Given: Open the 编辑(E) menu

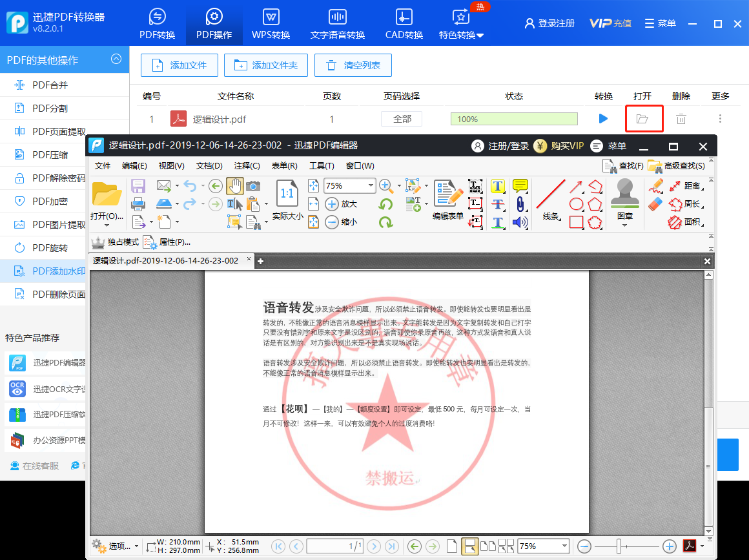Looking at the screenshot, I should point(134,166).
